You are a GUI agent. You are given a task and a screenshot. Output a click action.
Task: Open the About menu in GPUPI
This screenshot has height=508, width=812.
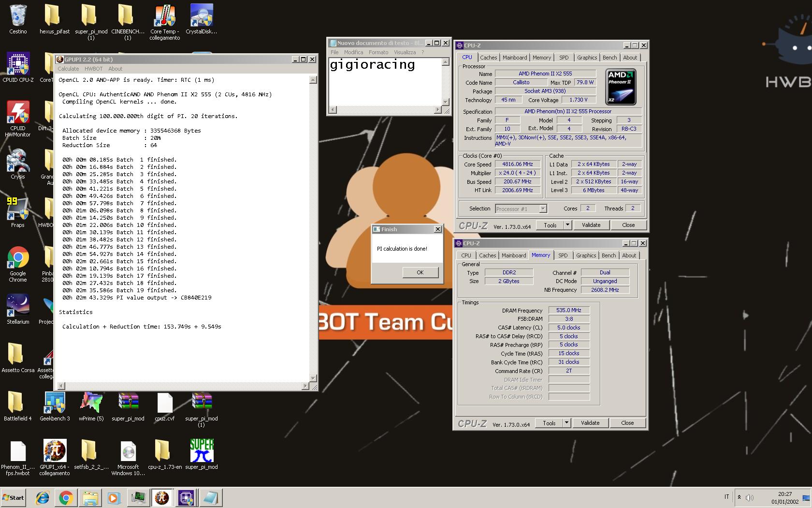(x=115, y=69)
